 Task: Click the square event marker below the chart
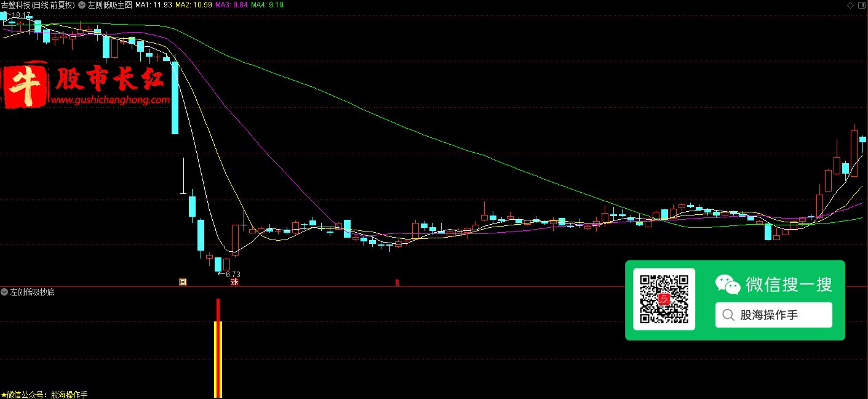(x=183, y=282)
